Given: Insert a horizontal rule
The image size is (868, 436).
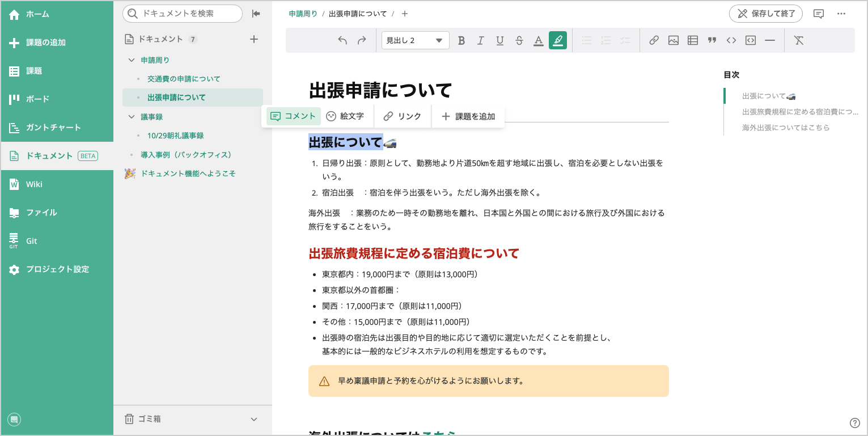Looking at the screenshot, I should tap(769, 40).
